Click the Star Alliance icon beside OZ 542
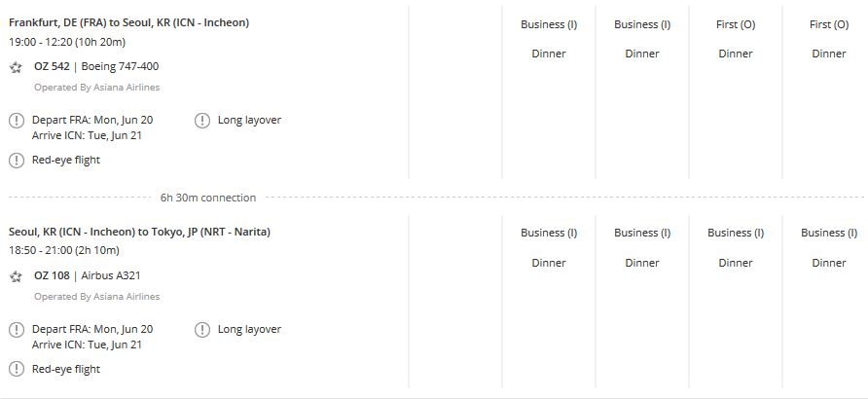This screenshot has height=399, width=868. click(17, 67)
